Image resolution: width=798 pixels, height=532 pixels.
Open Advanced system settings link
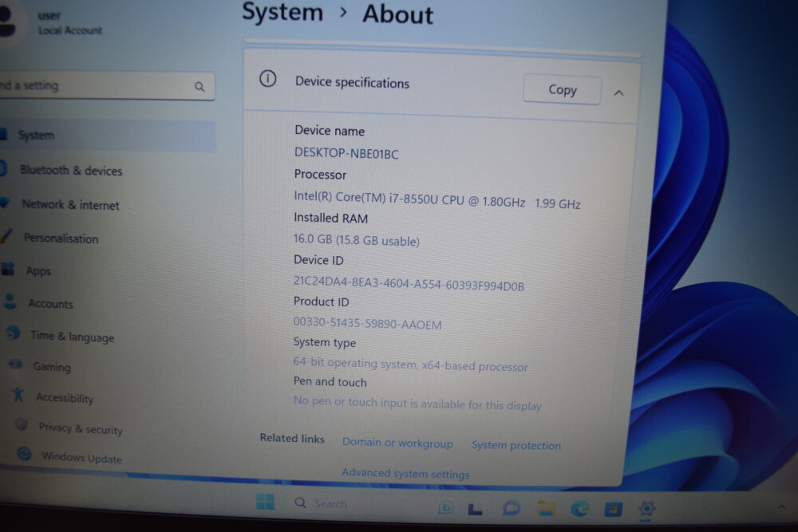click(x=405, y=474)
